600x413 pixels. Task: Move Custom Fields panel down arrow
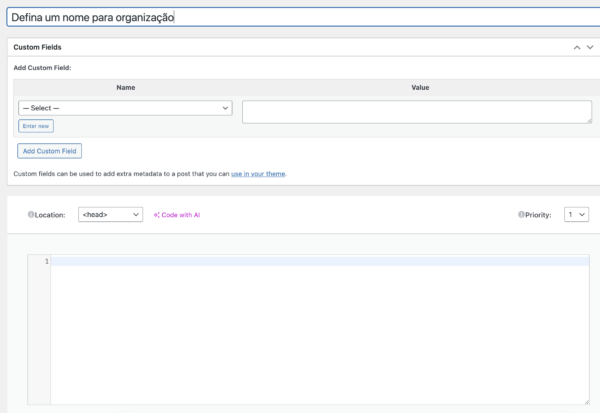tap(589, 47)
